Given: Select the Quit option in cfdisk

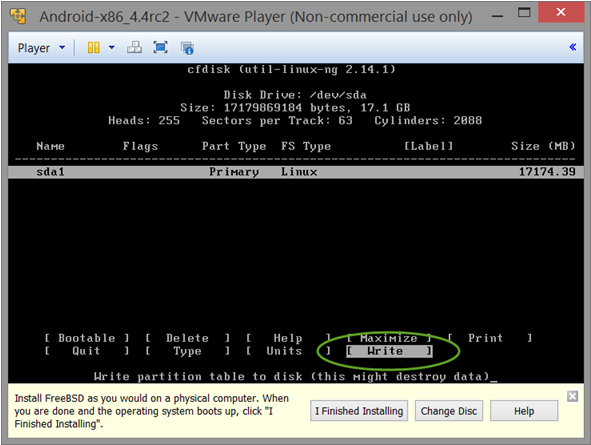Looking at the screenshot, I should click(x=87, y=351).
